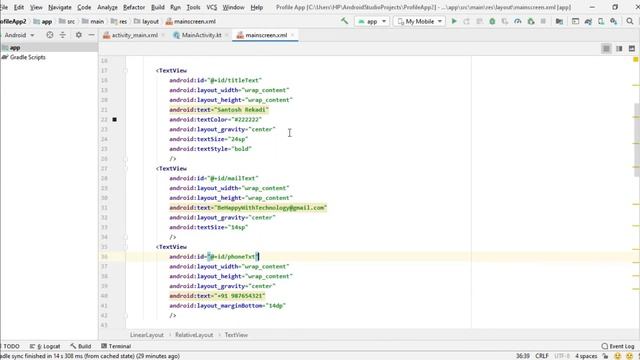The image size is (640, 360).
Task: Collapse the TextView block at line 17
Action: tap(126, 71)
